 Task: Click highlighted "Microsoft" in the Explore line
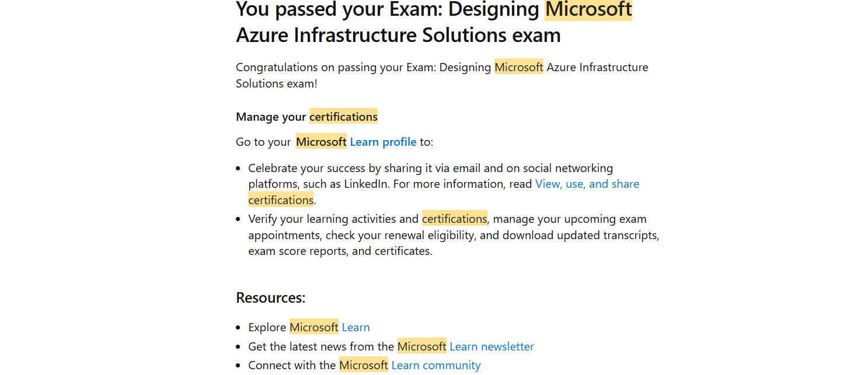[314, 327]
